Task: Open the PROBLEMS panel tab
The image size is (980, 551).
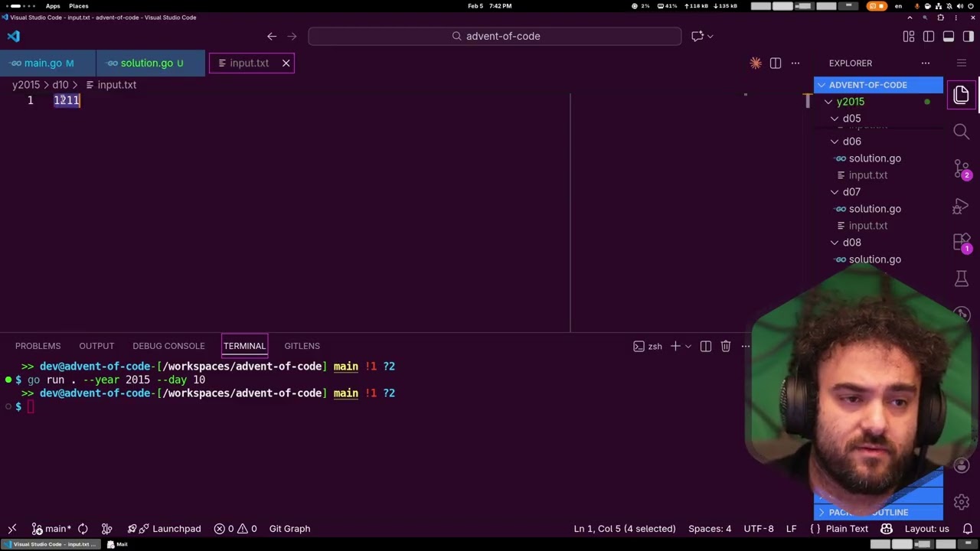Action: 38,346
